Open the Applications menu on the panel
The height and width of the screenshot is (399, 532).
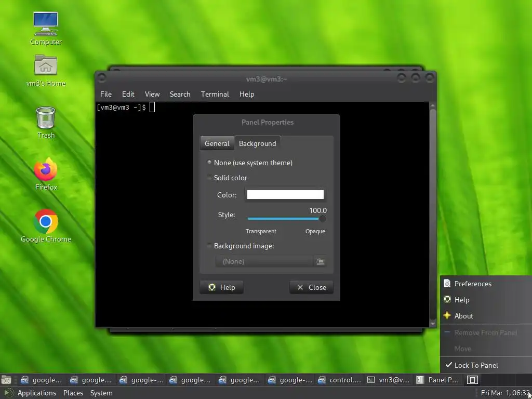pos(37,393)
